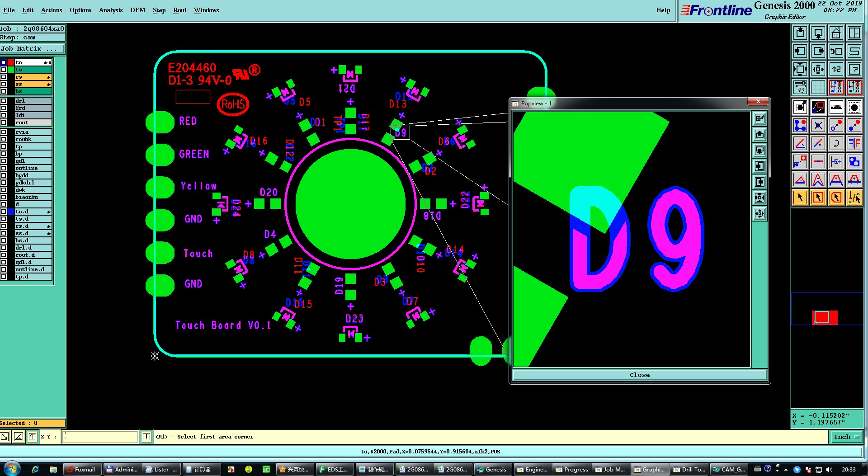
Task: Click the Home view icon
Action: (836, 33)
